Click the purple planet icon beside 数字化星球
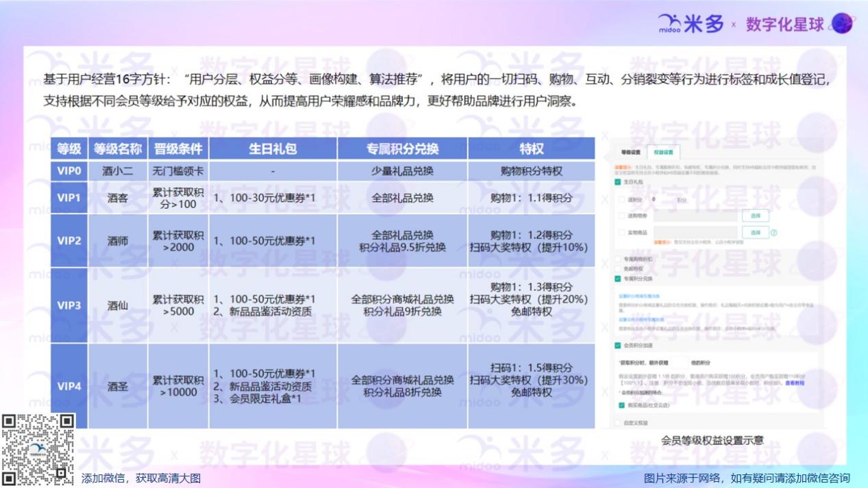Image resolution: width=868 pixels, height=488 pixels. pyautogui.click(x=842, y=24)
